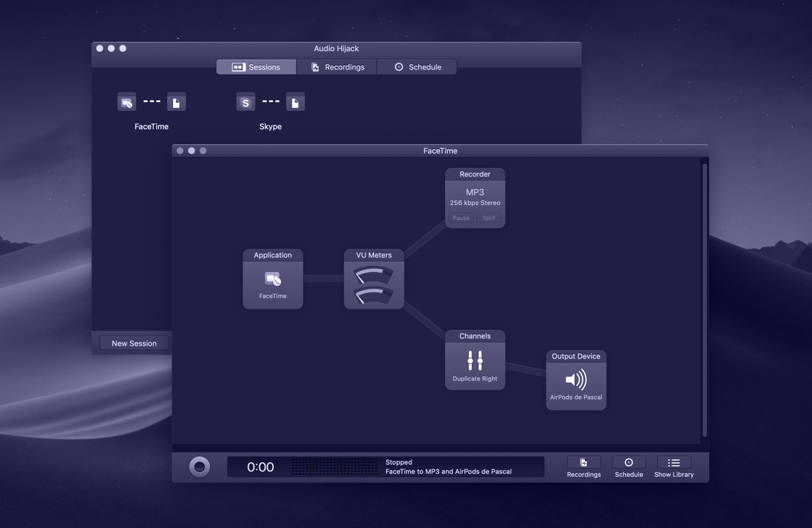Click the speaker icon in Output Device block
Viewport: 812px width, 528px height.
click(576, 380)
